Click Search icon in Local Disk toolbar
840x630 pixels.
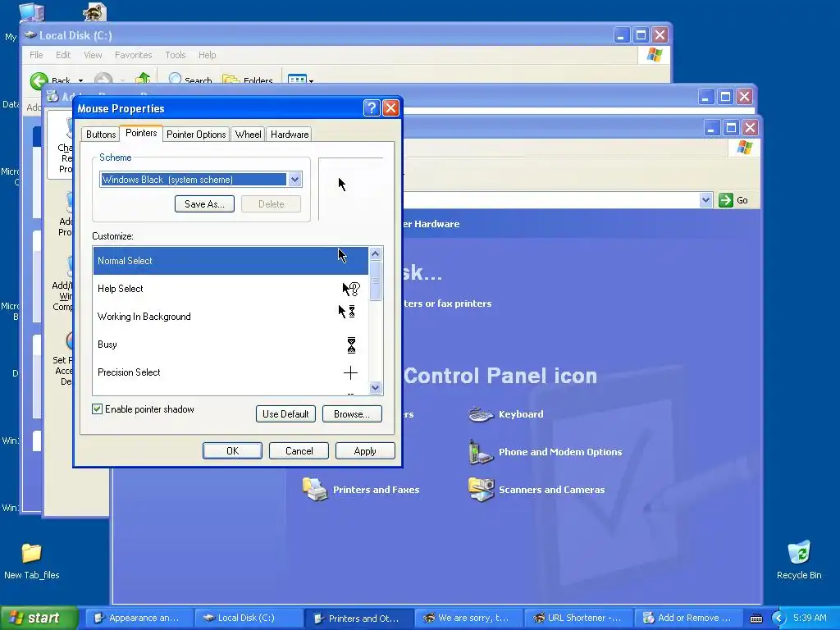click(x=175, y=80)
